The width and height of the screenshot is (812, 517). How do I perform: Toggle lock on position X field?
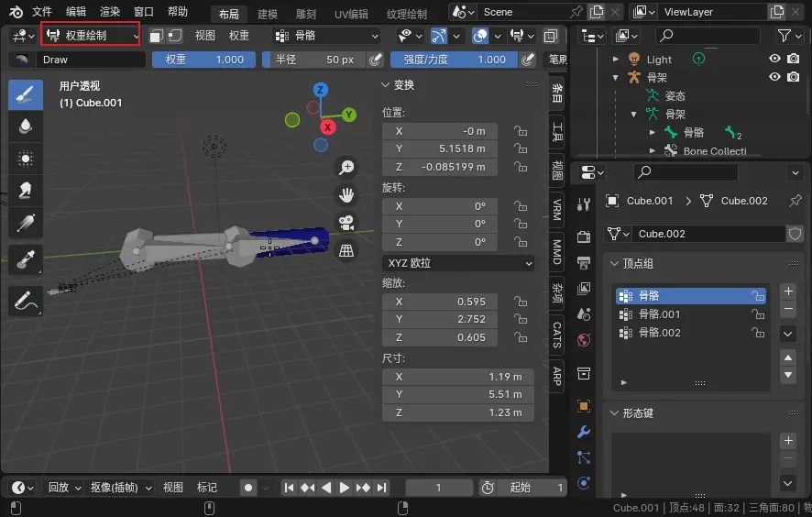pyautogui.click(x=521, y=131)
